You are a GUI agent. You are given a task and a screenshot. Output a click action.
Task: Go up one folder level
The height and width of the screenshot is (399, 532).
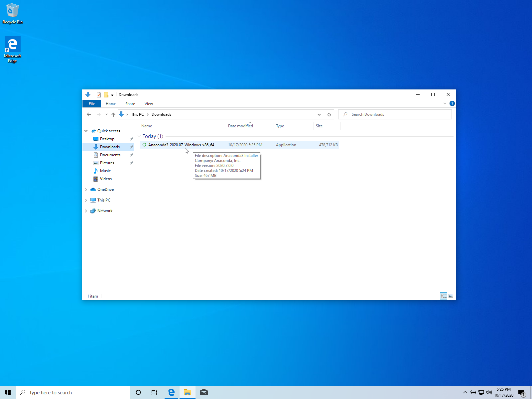click(x=113, y=114)
